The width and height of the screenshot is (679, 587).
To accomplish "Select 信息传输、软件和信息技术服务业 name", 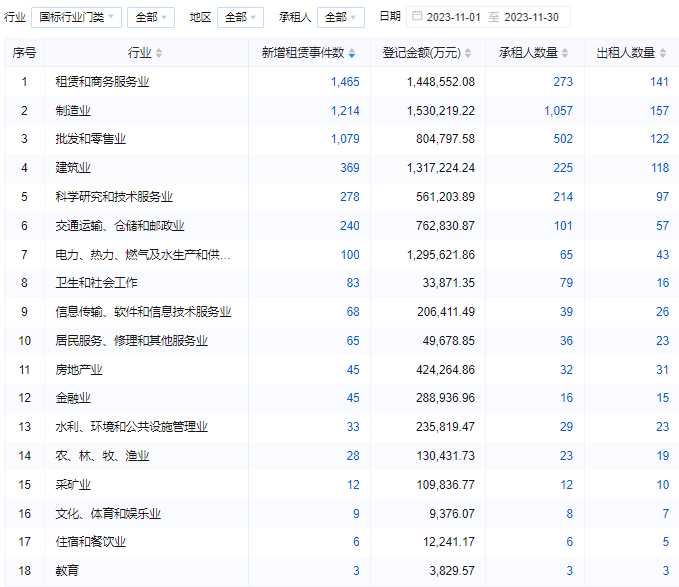I will [143, 312].
